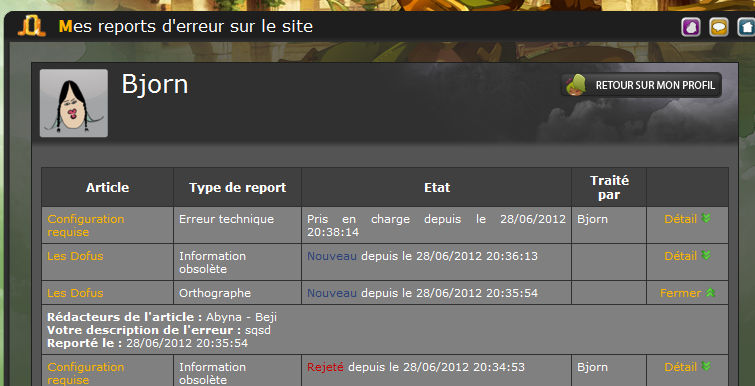This screenshot has width=755, height=386.
Task: Click the orange site logo icon
Action: coord(32,26)
